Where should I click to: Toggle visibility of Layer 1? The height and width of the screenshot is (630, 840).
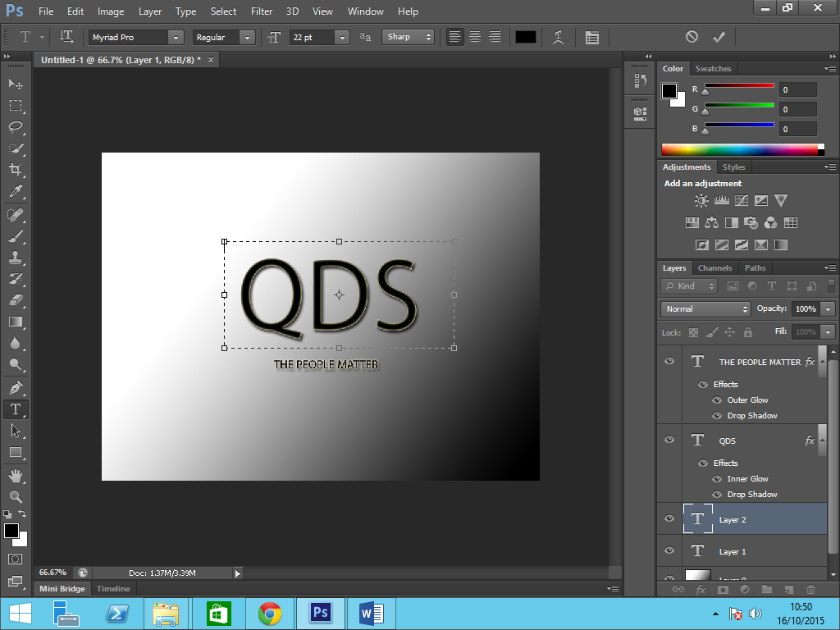(669, 551)
